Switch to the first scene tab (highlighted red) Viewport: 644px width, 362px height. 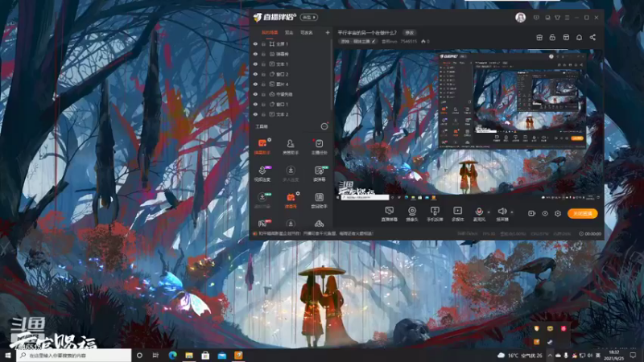(x=270, y=32)
